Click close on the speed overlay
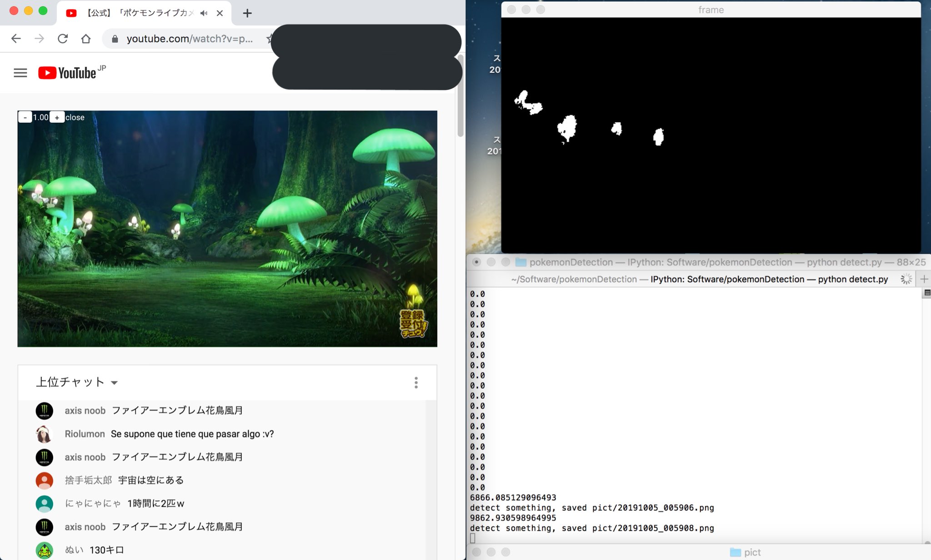The width and height of the screenshot is (931, 560). pos(75,117)
